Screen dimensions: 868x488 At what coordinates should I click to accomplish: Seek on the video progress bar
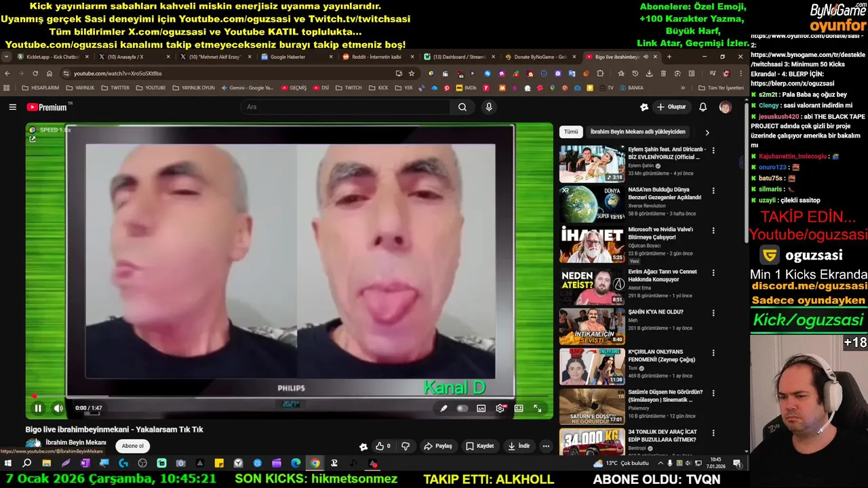[290, 396]
